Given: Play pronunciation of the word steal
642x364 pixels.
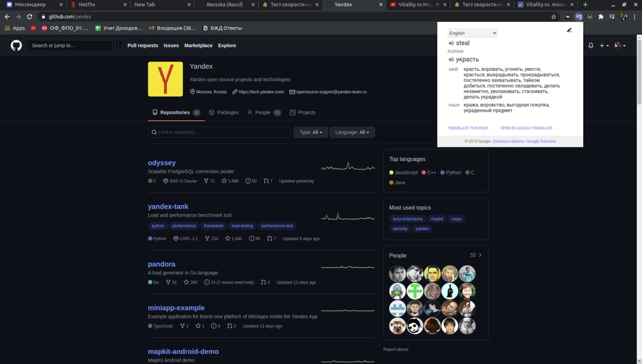Looking at the screenshot, I should pos(451,43).
